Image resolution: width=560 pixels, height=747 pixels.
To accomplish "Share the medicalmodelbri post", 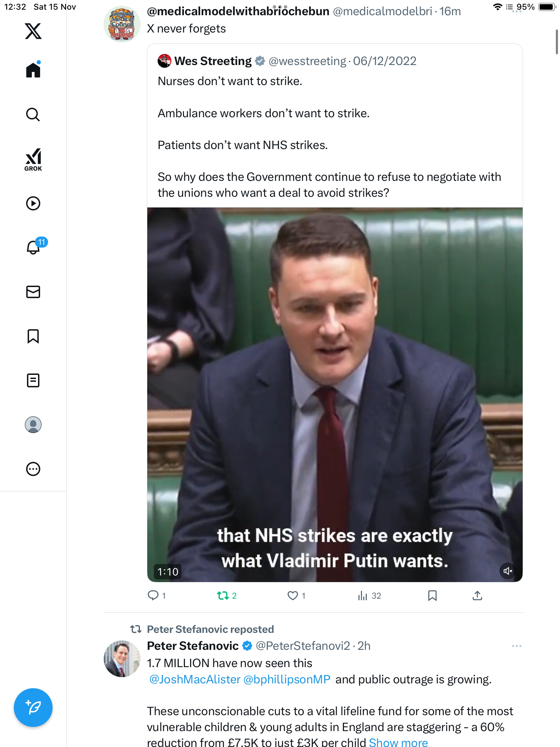I will pyautogui.click(x=477, y=596).
